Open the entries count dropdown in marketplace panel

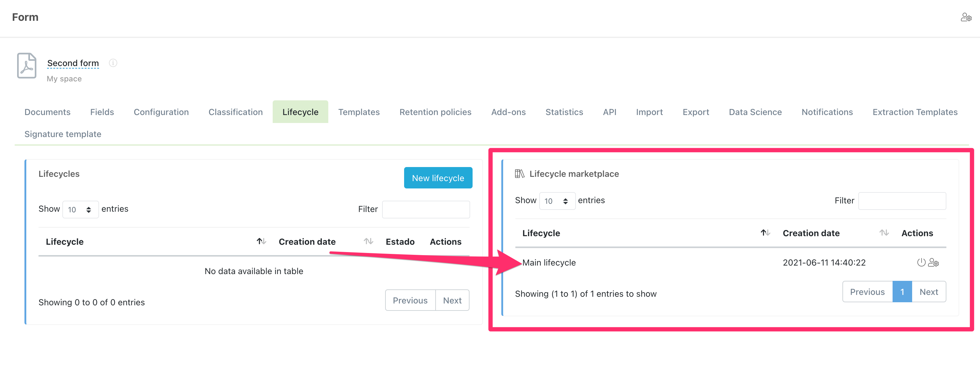tap(557, 201)
